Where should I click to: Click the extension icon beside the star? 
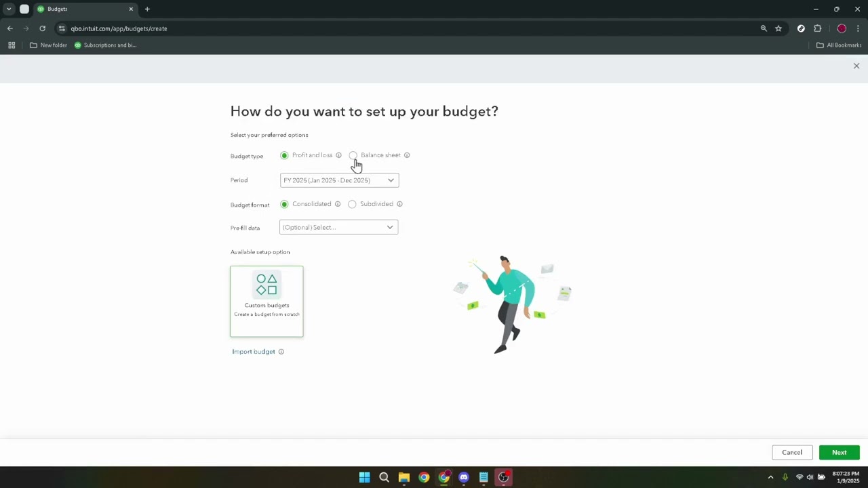(x=801, y=28)
